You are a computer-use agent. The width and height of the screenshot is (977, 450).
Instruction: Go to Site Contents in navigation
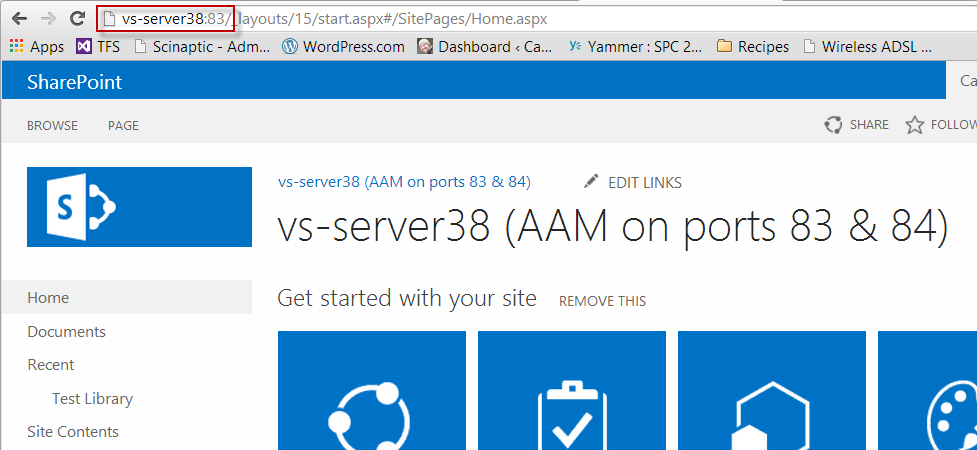73,432
